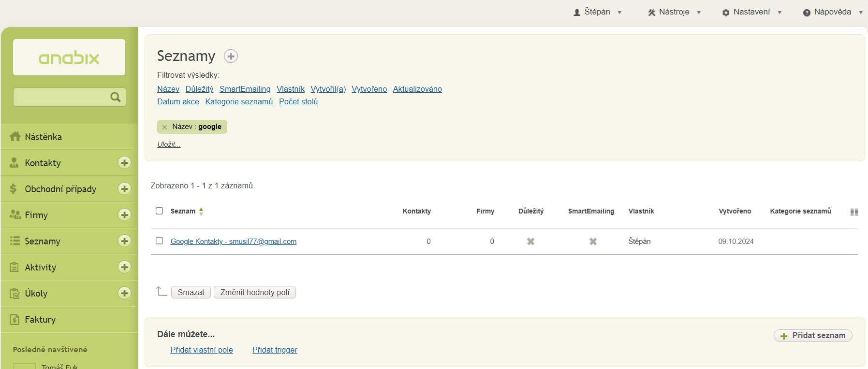This screenshot has width=868, height=369.
Task: Open the Google Kontakty list link
Action: click(233, 241)
